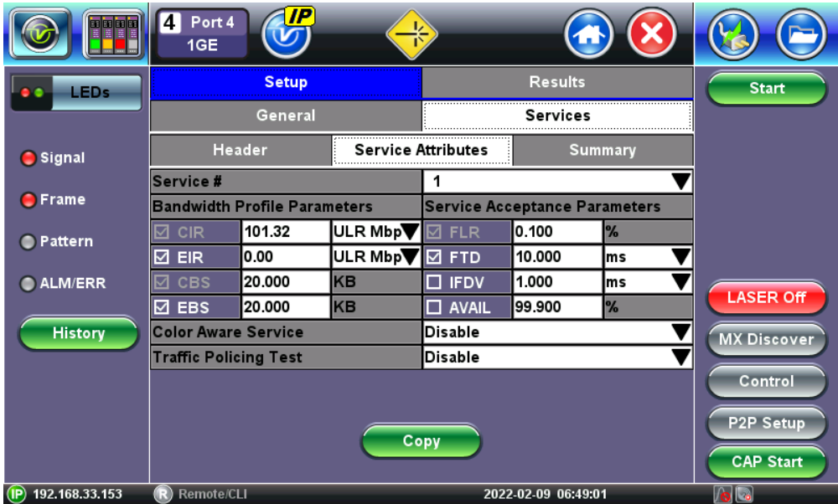Open the VeEX logo main menu icon
838x504 pixels.
click(x=40, y=33)
